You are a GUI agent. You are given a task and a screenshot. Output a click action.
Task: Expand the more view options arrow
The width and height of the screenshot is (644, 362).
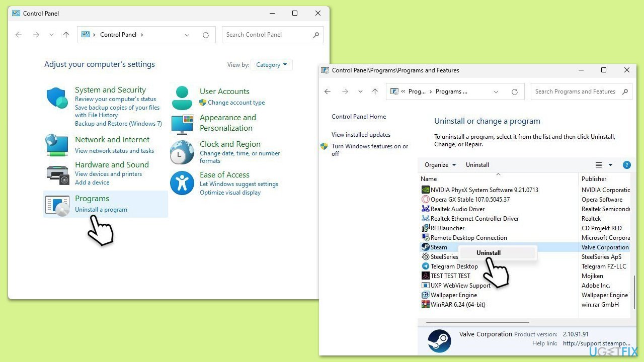(610, 165)
